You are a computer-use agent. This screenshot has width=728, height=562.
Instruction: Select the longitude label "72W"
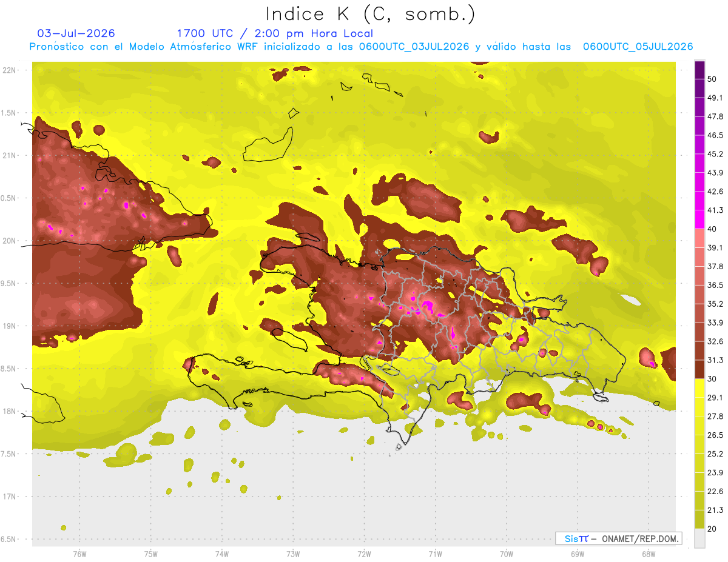coord(364,554)
